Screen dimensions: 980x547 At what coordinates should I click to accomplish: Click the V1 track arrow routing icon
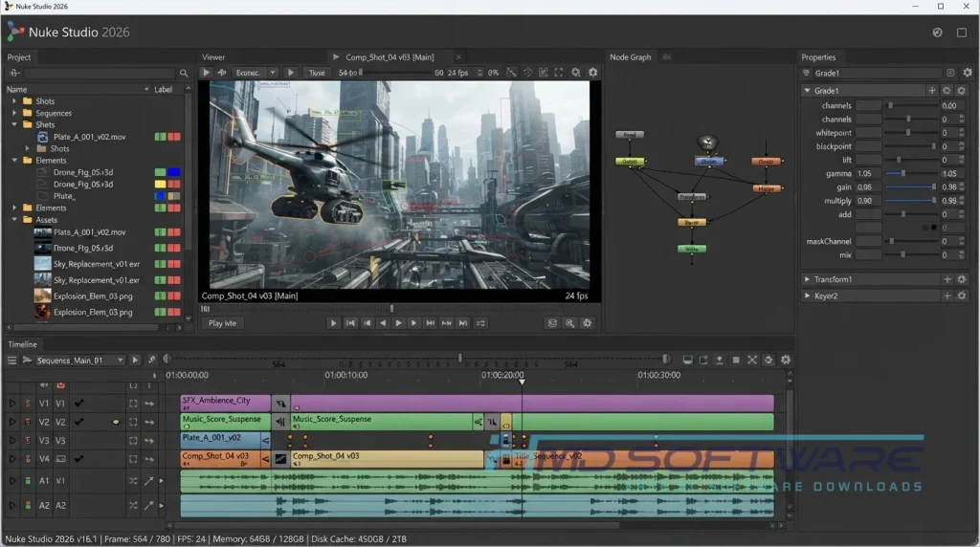(149, 404)
